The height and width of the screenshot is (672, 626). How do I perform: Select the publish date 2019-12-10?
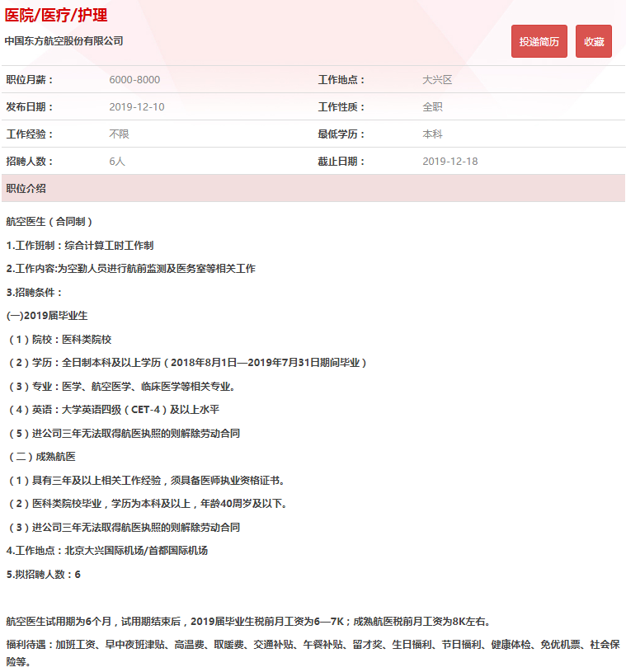click(x=137, y=106)
